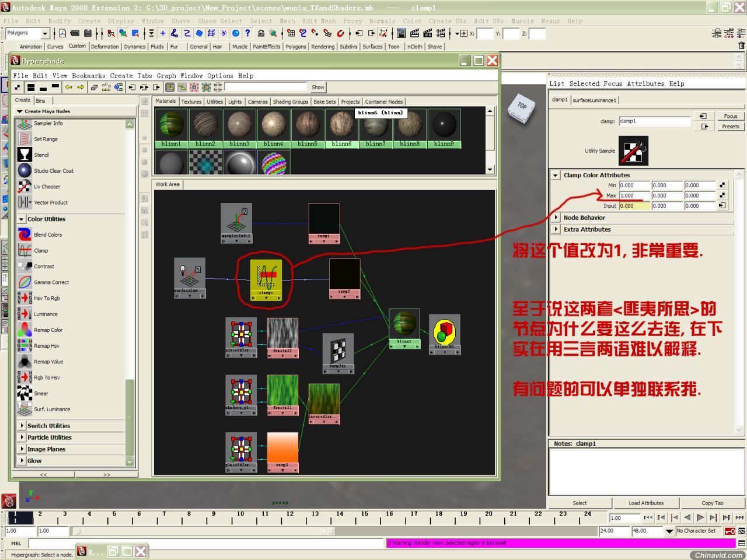The height and width of the screenshot is (560, 747).
Task: Click the Min checker map button
Action: (722, 185)
